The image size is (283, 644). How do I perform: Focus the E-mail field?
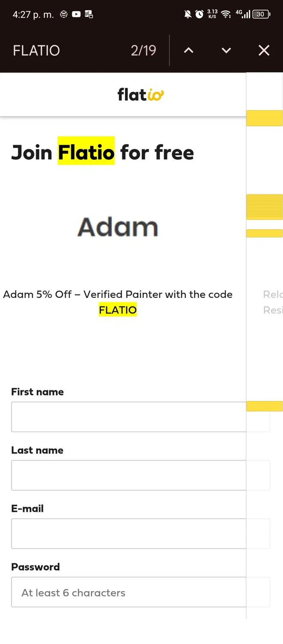click(x=140, y=534)
